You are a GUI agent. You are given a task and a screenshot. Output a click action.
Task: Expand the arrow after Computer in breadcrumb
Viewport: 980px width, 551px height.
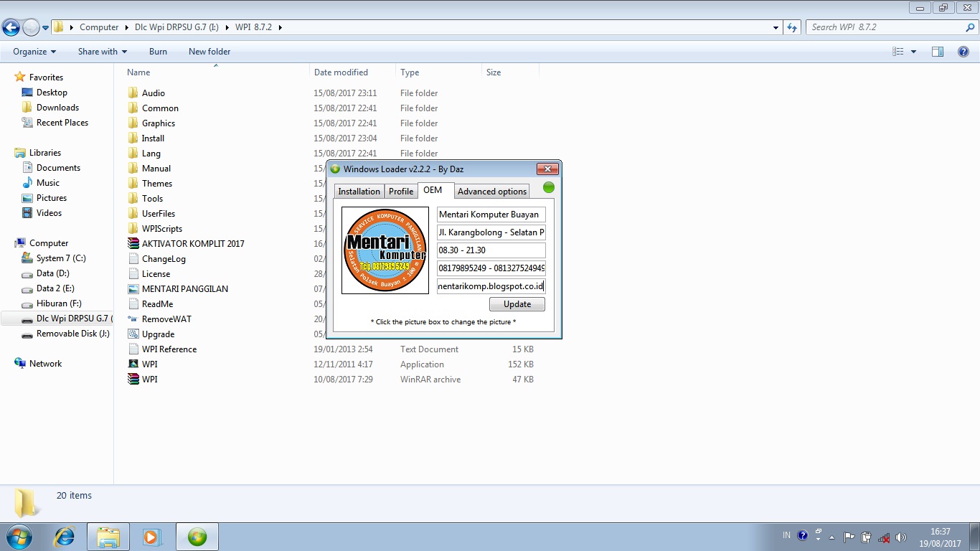[126, 27]
